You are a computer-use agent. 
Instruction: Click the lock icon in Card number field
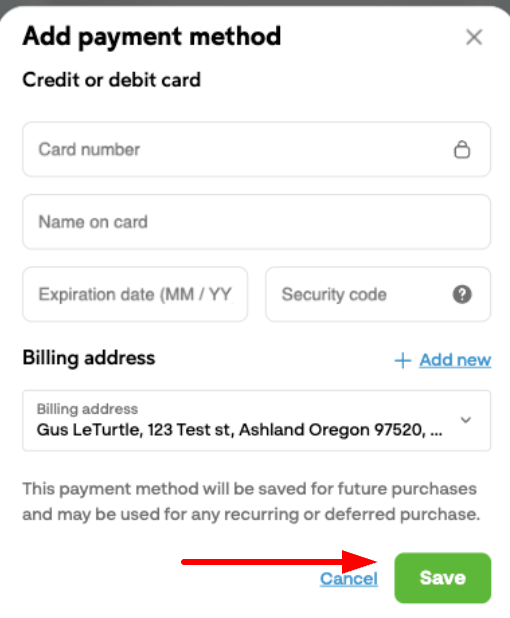coord(462,149)
